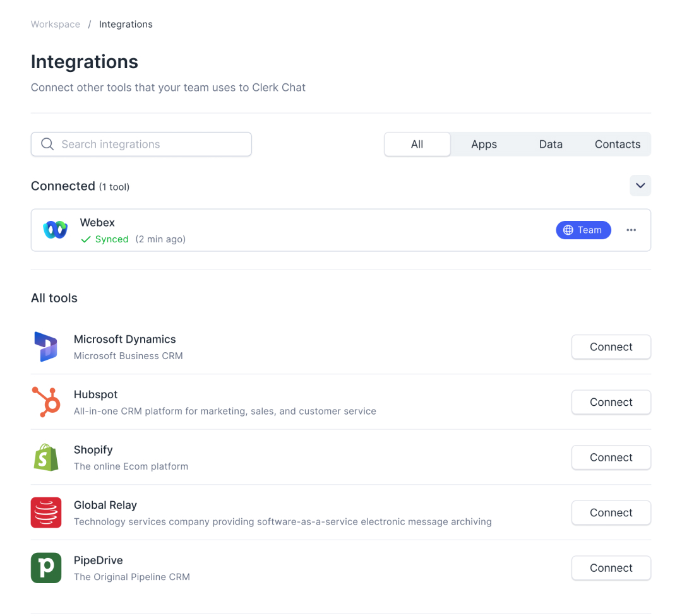The height and width of the screenshot is (616, 682).
Task: Collapse the Connected section chevron
Action: [640, 186]
